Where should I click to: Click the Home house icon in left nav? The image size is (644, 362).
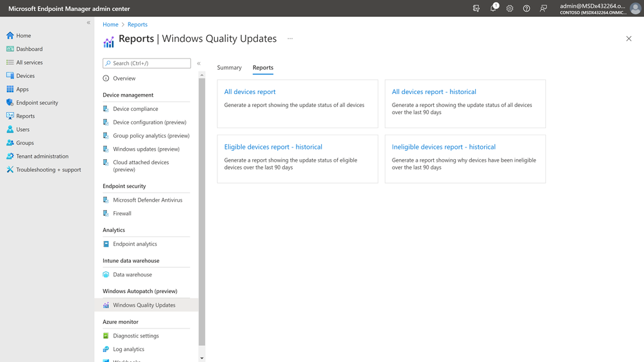point(10,35)
